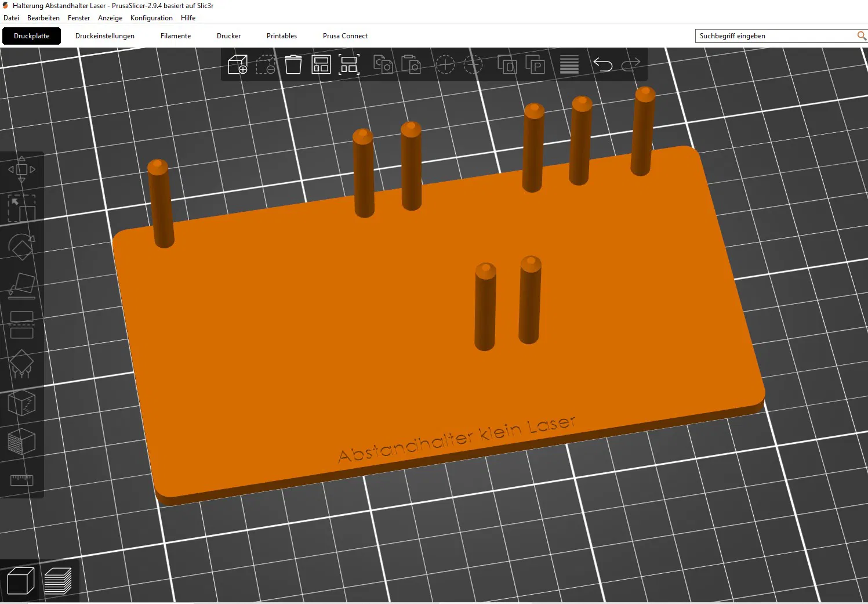Choose the Place on face tool
The width and height of the screenshot is (868, 604).
(x=21, y=286)
